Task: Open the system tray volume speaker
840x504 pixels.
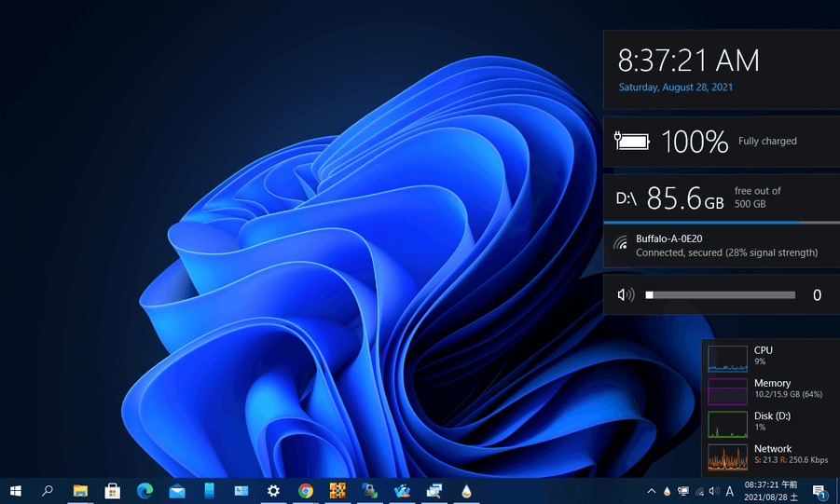Action: [x=714, y=491]
